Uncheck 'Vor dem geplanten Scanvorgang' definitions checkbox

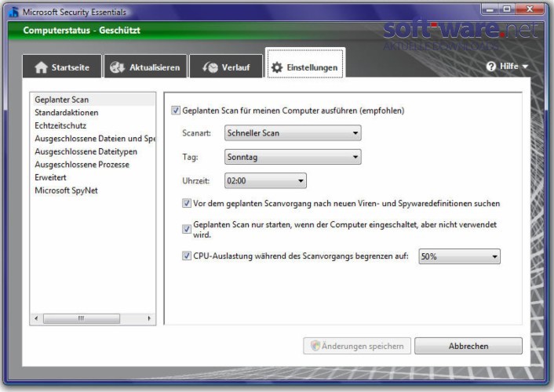(187, 203)
